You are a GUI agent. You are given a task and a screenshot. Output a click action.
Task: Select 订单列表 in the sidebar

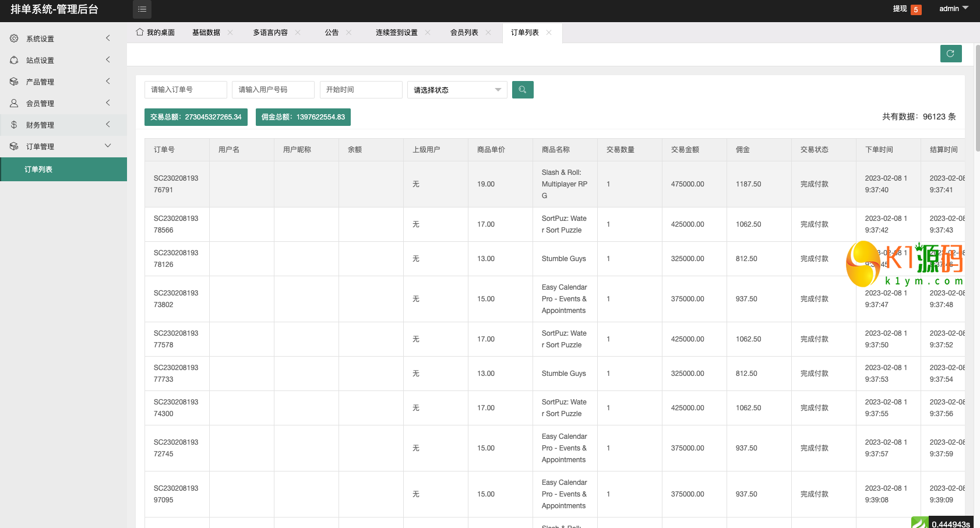(38, 170)
